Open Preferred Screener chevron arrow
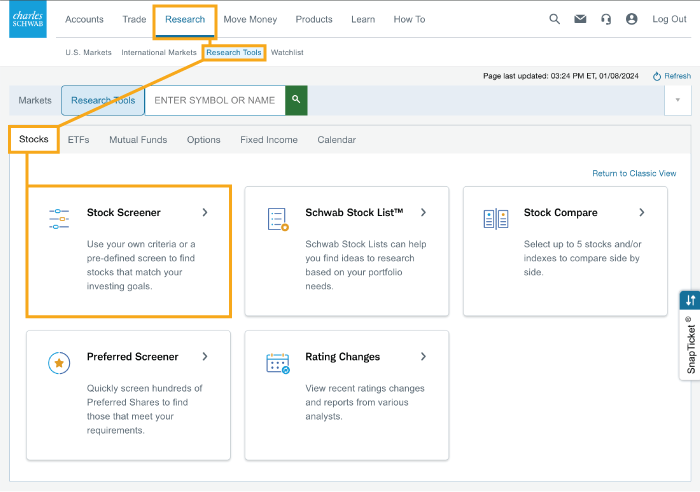Viewport: 700px width, 492px height. 205,356
